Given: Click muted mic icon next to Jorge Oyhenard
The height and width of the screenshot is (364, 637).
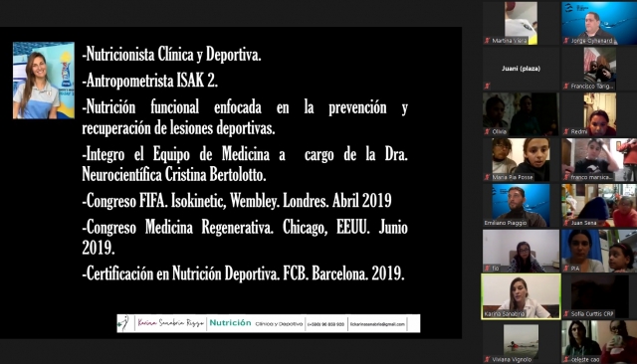Looking at the screenshot, I should (566, 41).
